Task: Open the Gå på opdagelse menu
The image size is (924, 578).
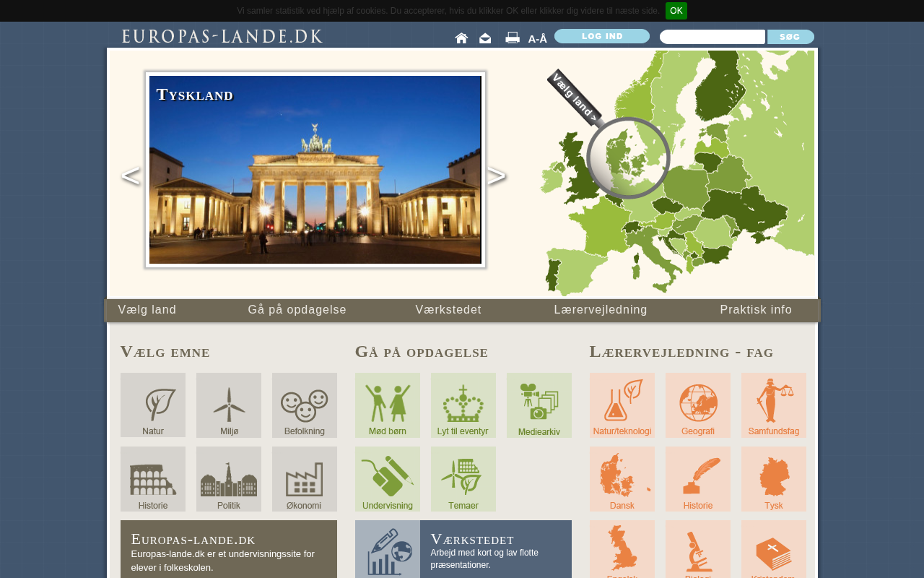Action: point(297,310)
